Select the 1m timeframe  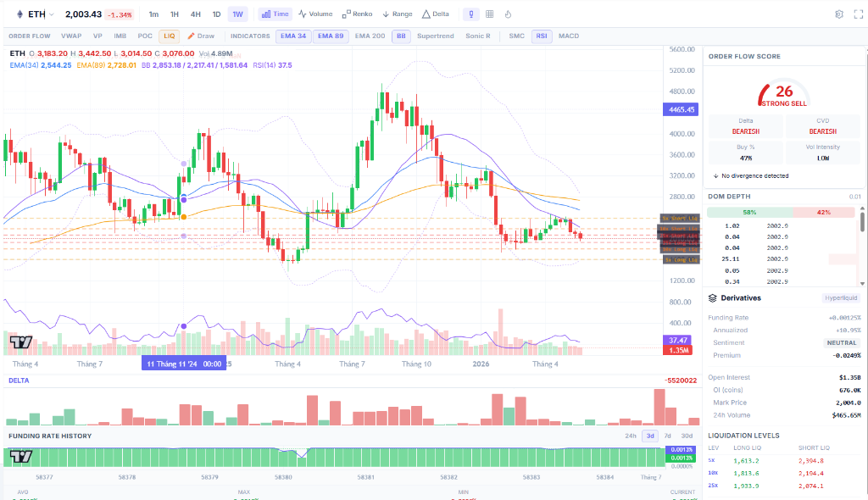(153, 14)
